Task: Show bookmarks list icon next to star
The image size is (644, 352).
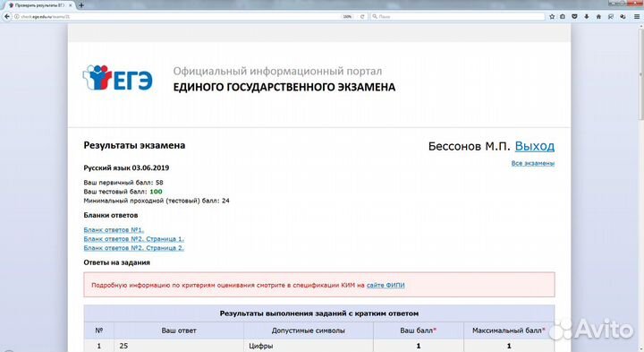Action: [563, 16]
